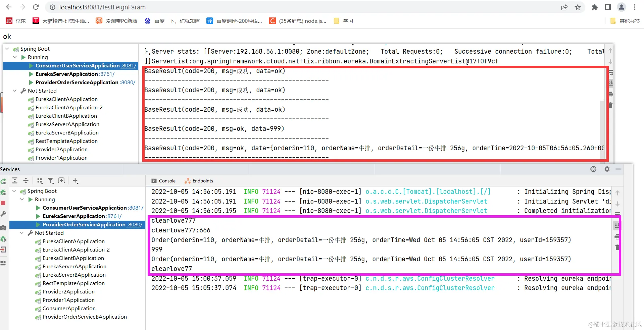The image size is (644, 330).
Task: Click Print icon beside upper console
Action: [x=610, y=94]
